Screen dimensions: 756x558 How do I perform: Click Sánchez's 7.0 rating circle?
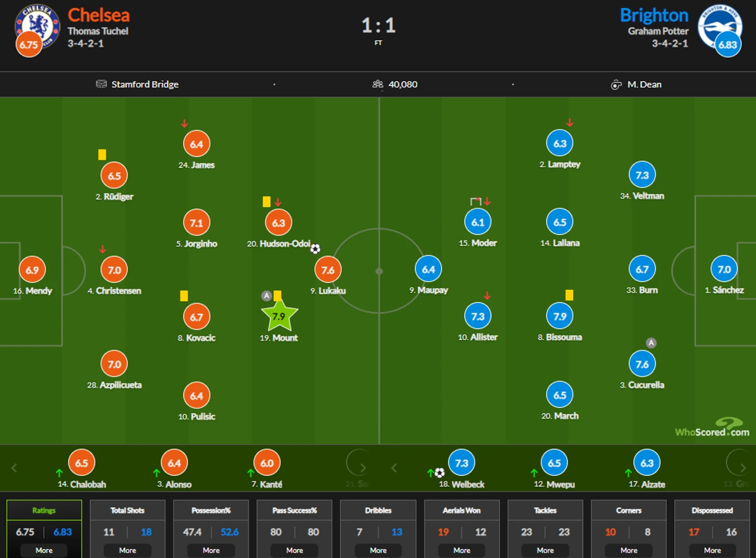[724, 269]
